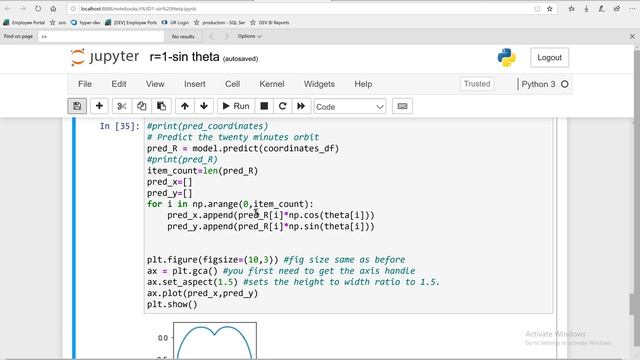Rename notebook title r=1-sin theta
640x360 pixels.
(184, 57)
